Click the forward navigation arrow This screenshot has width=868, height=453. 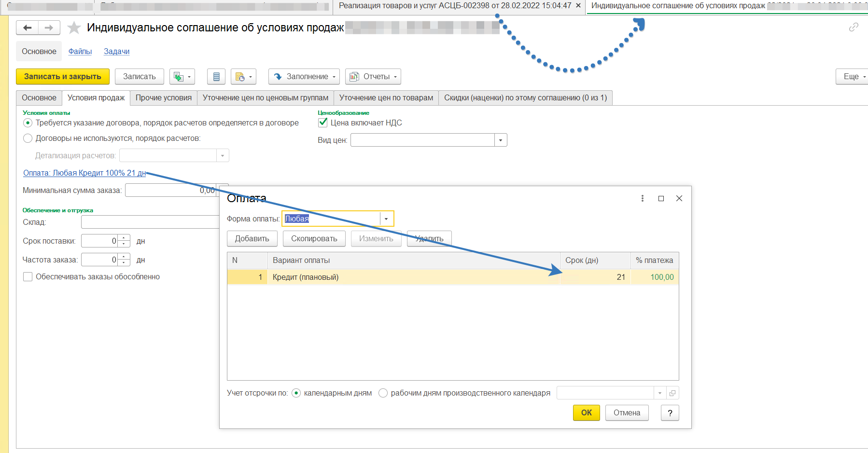click(49, 28)
